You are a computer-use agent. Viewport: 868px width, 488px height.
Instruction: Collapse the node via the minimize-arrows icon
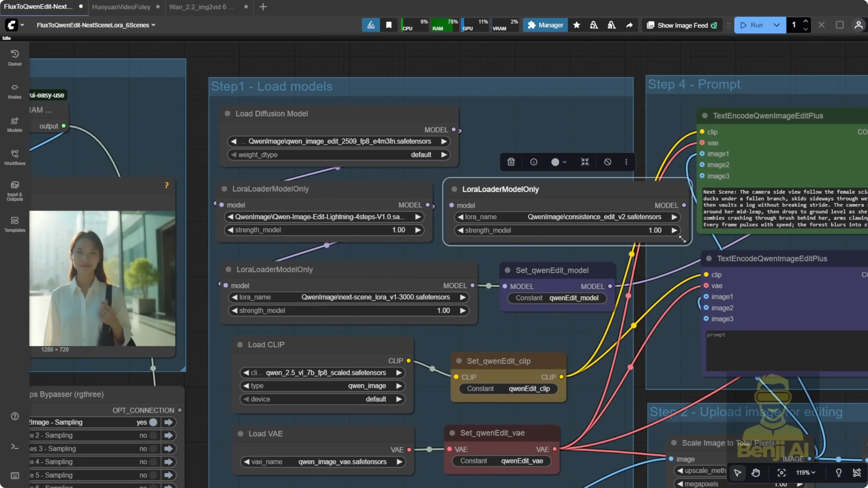pos(585,162)
